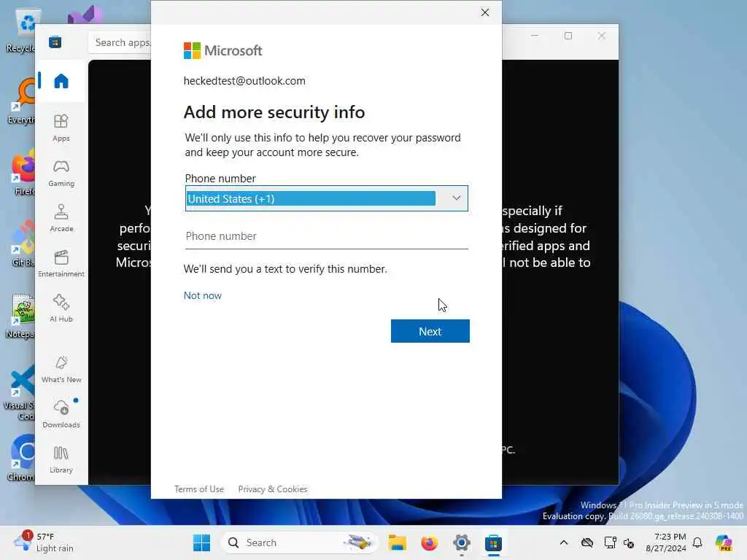Screen dimensions: 747x560
Task: Click the Next button
Action: pos(430,331)
